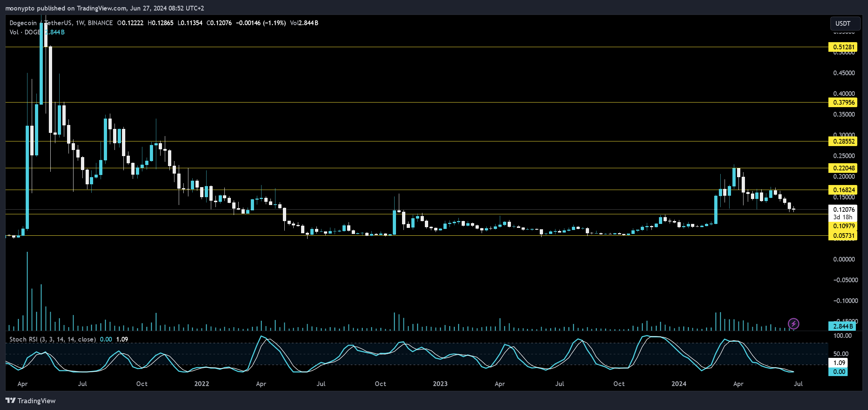Click the 0.51281 price level label
This screenshot has width=868, height=410.
(843, 47)
